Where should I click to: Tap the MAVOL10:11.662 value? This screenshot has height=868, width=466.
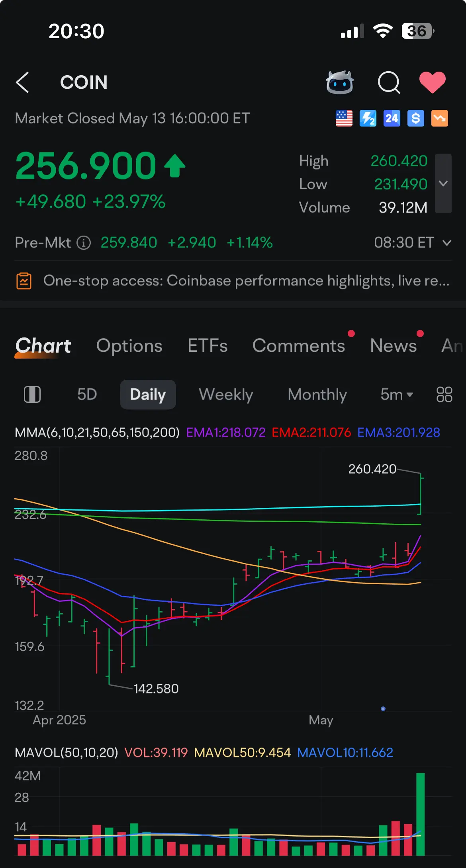click(345, 752)
